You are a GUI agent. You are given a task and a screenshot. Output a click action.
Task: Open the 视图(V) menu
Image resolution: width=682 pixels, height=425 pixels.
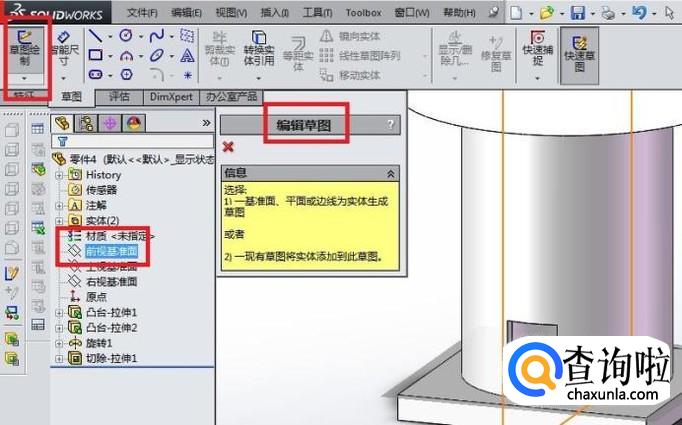(231, 13)
